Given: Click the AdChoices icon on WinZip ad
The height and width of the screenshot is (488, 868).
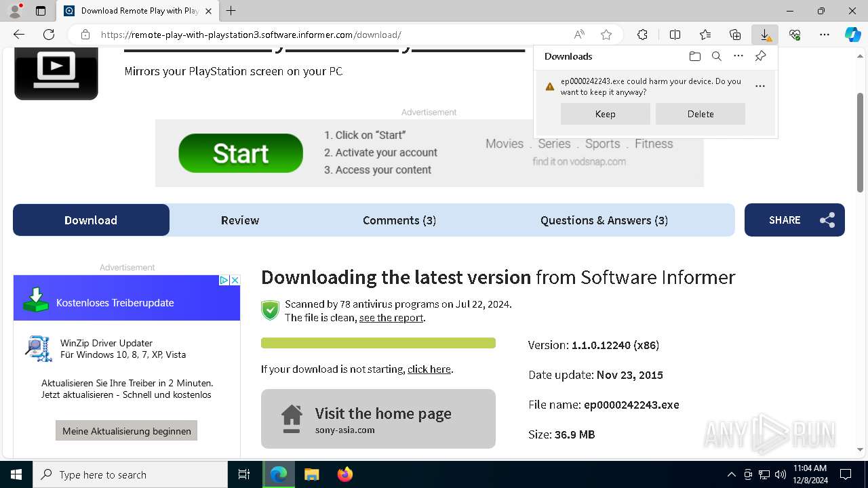Looking at the screenshot, I should (x=224, y=280).
